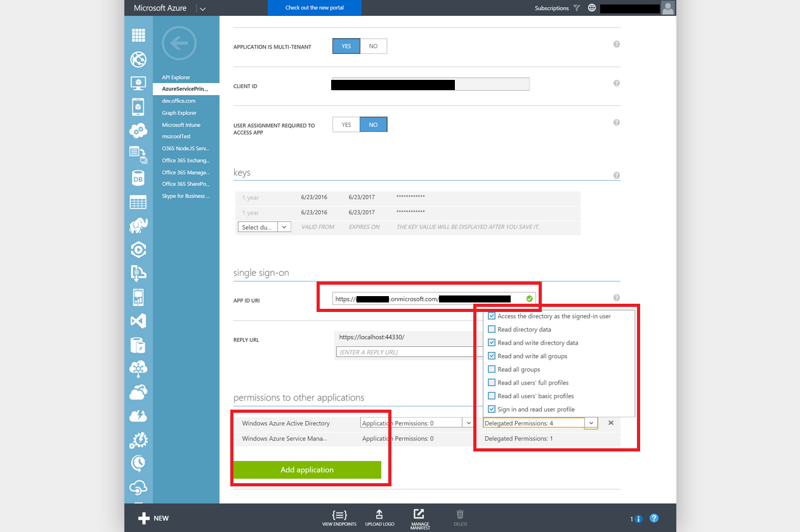The height and width of the screenshot is (532, 800).
Task: Uncheck Read and write all groups
Action: coord(492,356)
